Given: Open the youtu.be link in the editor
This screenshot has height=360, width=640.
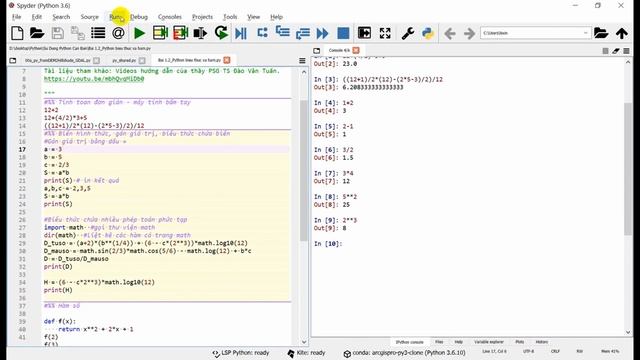Looking at the screenshot, I should [94, 79].
